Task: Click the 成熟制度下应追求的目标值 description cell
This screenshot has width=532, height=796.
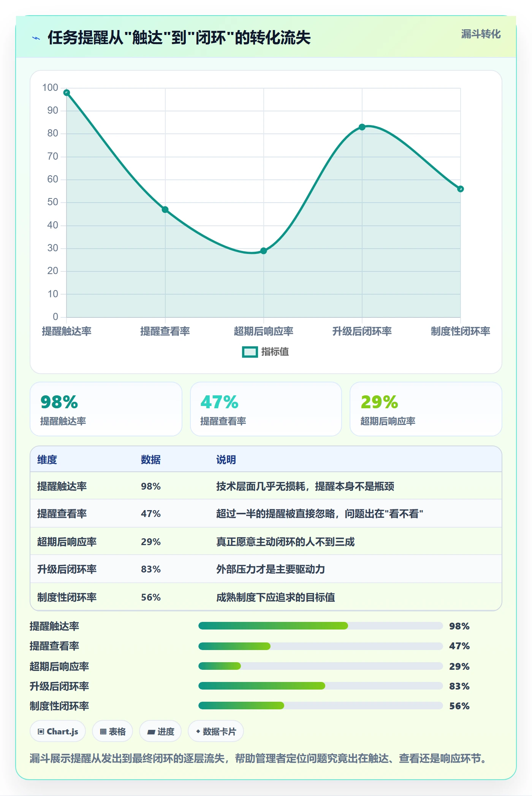Action: pyautogui.click(x=275, y=597)
